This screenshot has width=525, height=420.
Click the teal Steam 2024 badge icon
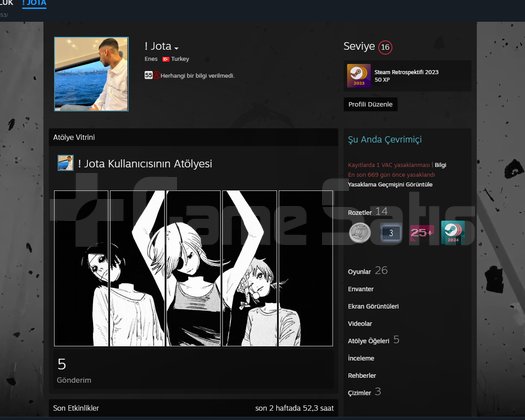pyautogui.click(x=453, y=233)
